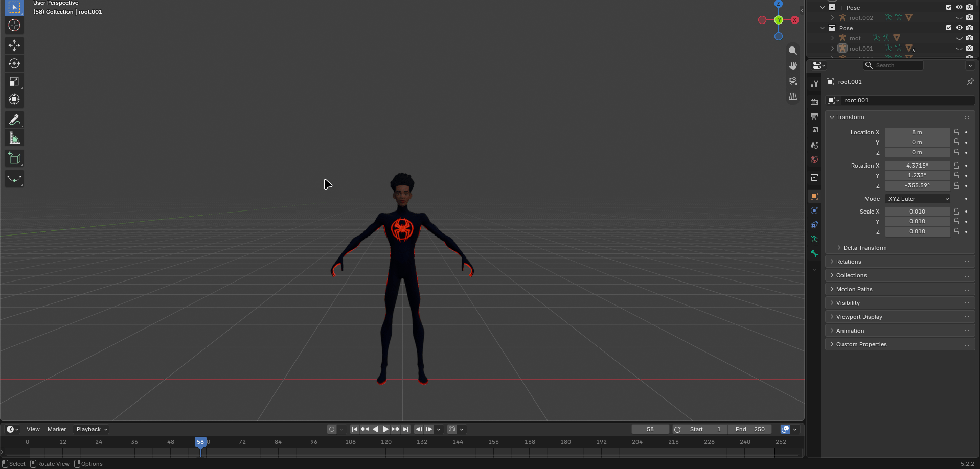Hide the Pose collection eye icon
Screen dimensions: 980x469
pyautogui.click(x=959, y=28)
